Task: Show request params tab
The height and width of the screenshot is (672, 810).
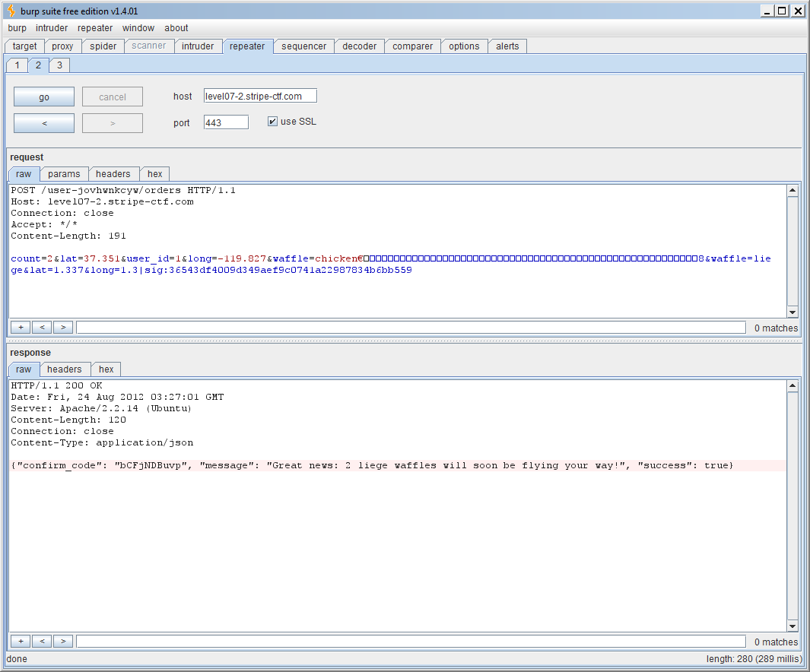Action: point(64,174)
